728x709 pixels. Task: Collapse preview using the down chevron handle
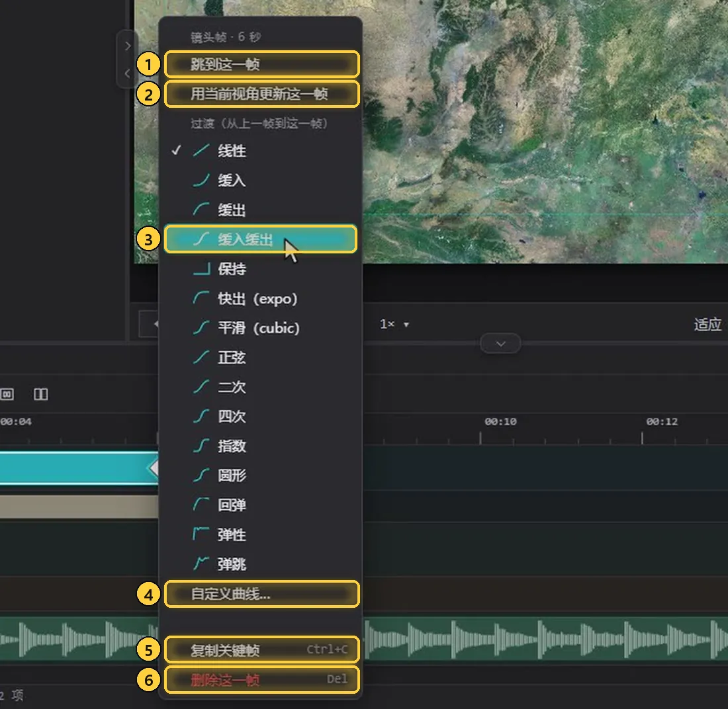point(500,344)
